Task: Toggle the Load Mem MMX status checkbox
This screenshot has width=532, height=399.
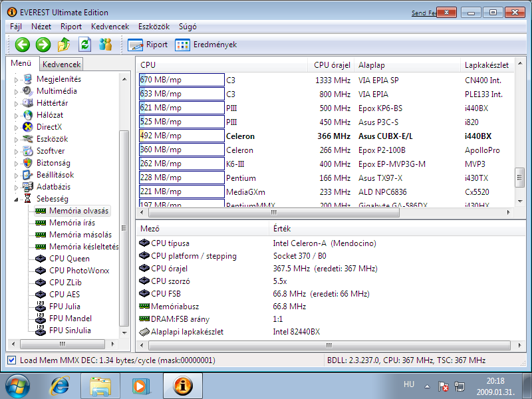Action: 11,360
